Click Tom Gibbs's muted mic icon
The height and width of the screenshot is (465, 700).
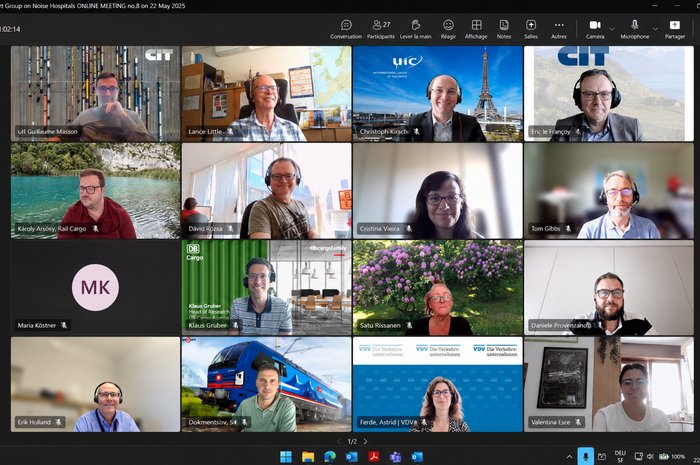568,228
